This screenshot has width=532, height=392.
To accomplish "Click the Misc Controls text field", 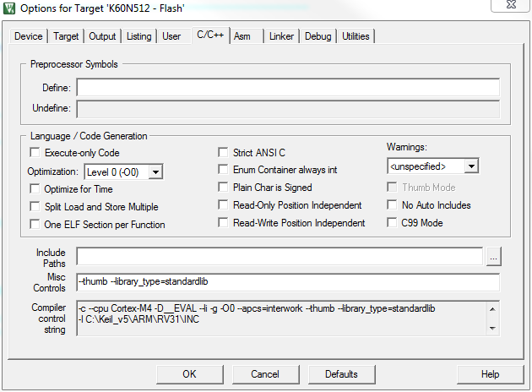I will coord(287,282).
